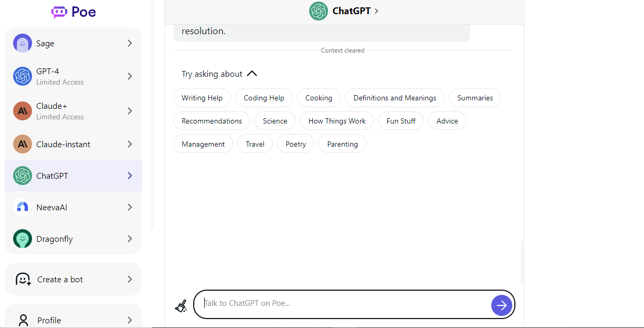Select the Writing Help suggestion
The height and width of the screenshot is (328, 644).
tap(202, 98)
